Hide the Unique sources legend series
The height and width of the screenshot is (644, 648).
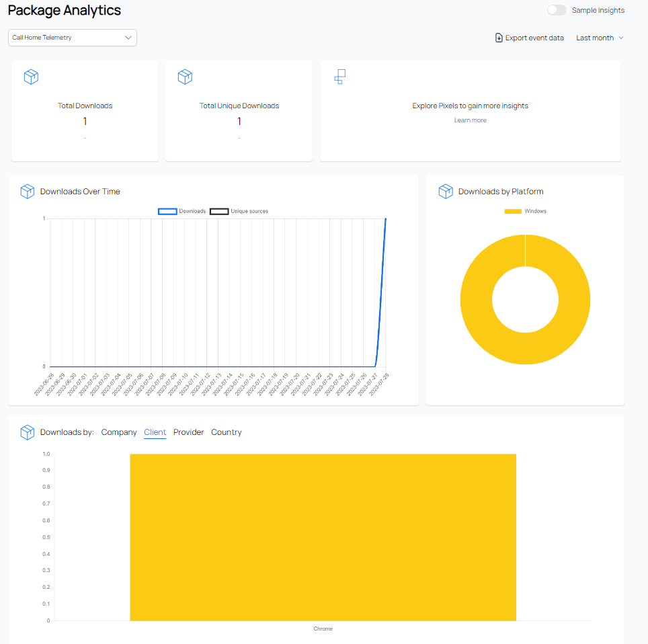click(x=219, y=211)
